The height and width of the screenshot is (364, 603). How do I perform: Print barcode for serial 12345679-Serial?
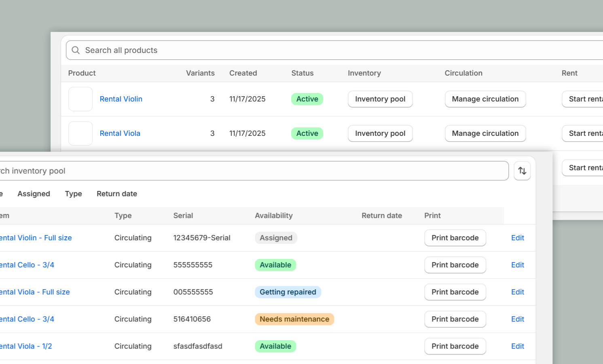pyautogui.click(x=455, y=238)
